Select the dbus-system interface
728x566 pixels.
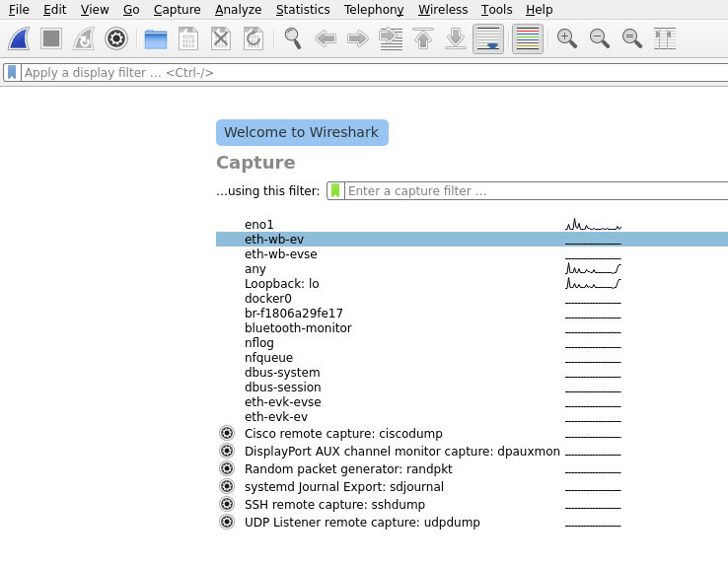coord(472,373)
